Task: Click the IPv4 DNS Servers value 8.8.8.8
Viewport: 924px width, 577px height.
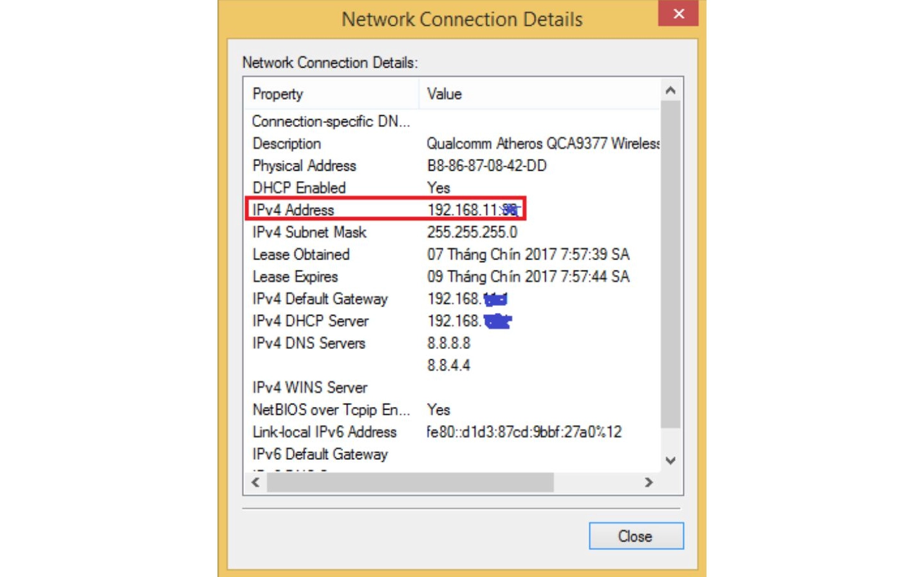Action: pos(448,343)
